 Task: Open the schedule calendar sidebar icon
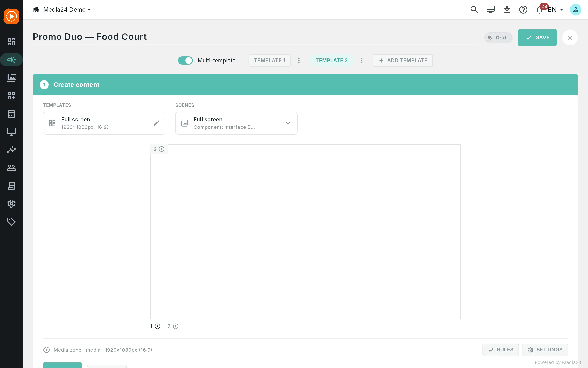11,114
